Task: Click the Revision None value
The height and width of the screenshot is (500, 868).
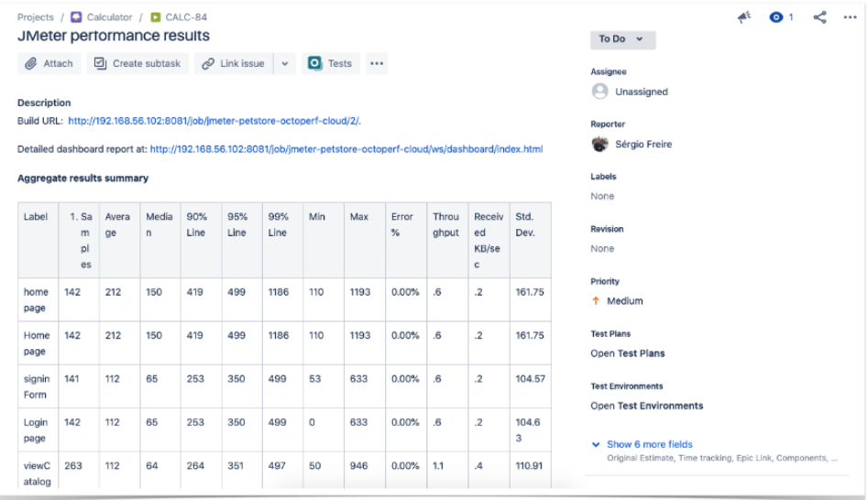Action: point(602,249)
